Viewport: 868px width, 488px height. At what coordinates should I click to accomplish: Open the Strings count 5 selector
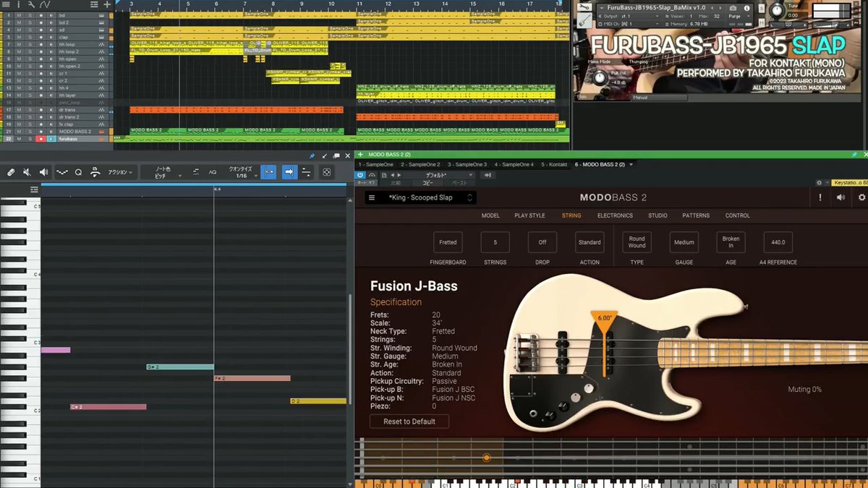point(495,242)
